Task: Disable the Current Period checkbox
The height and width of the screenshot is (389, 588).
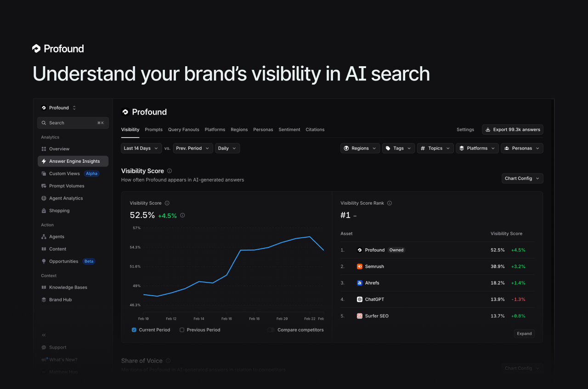Action: point(134,330)
